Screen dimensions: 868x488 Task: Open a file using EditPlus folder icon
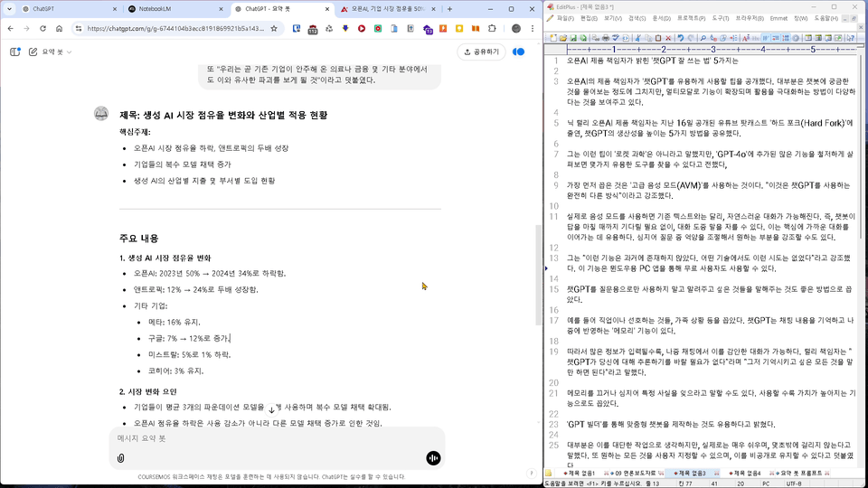tap(563, 38)
